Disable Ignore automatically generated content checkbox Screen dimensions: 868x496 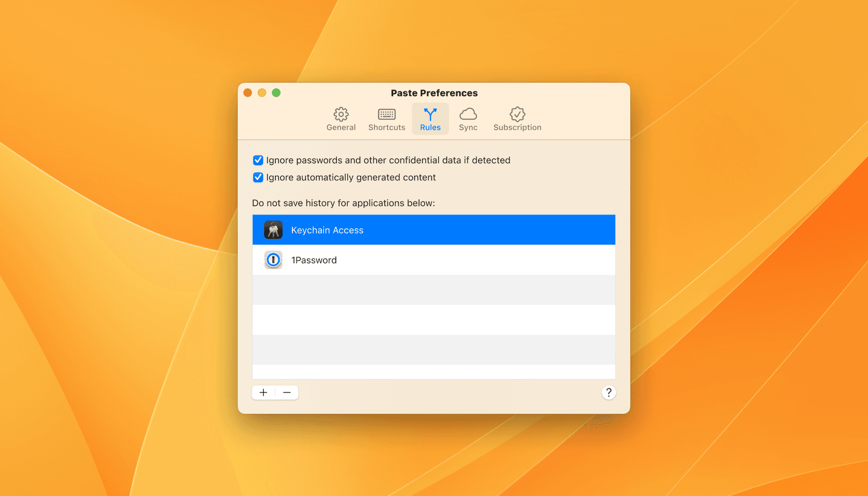[258, 177]
